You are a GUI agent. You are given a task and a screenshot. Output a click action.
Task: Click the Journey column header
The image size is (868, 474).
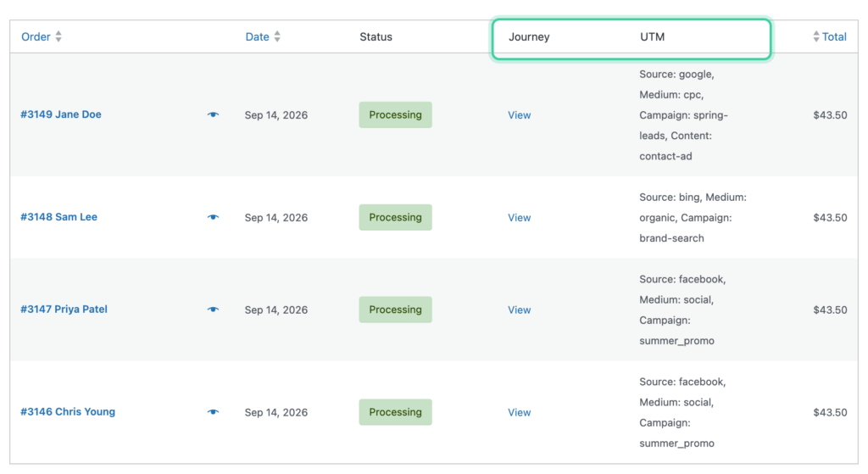pyautogui.click(x=529, y=37)
